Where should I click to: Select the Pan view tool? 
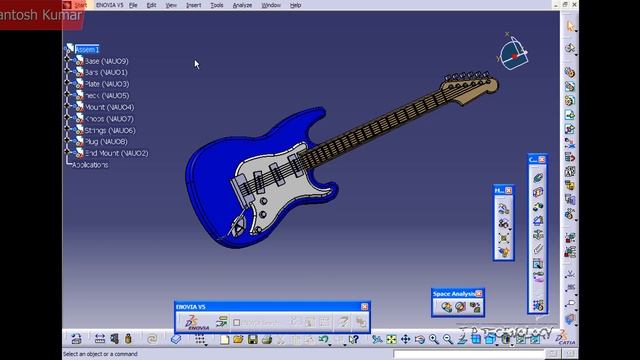(405, 339)
